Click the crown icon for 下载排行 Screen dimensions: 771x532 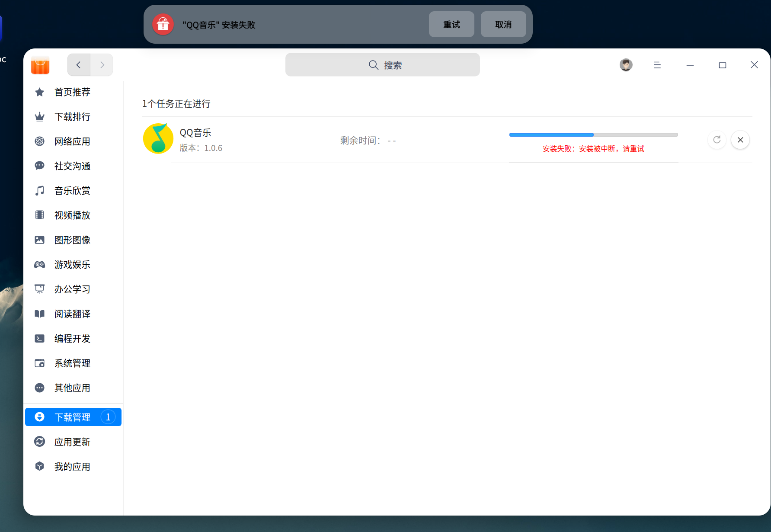[39, 117]
